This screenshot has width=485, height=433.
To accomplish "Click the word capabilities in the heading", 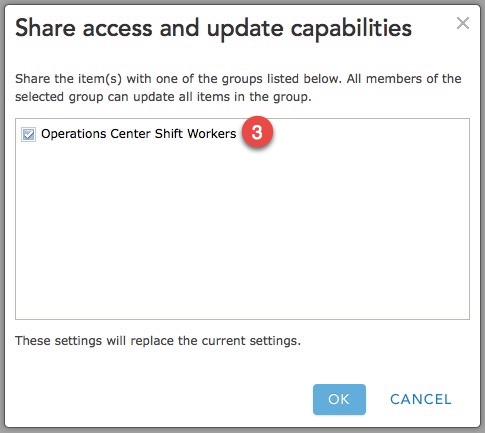I will tap(351, 29).
